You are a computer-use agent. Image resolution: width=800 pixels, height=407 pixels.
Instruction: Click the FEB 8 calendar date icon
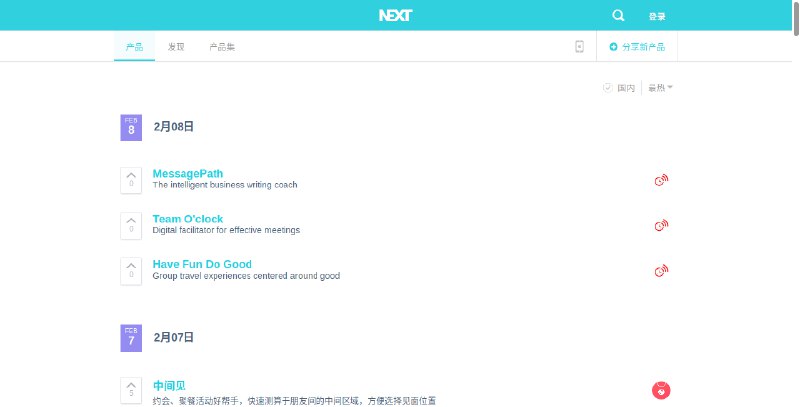(x=131, y=127)
